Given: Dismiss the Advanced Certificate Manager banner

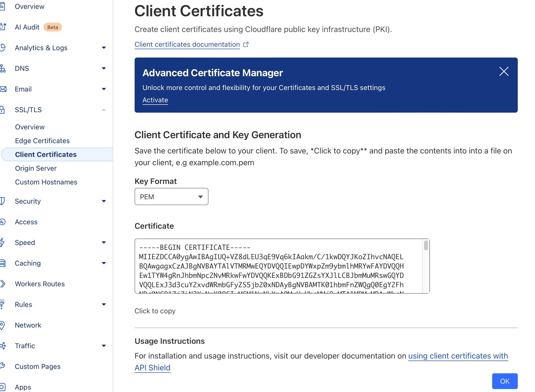Looking at the screenshot, I should (x=504, y=72).
